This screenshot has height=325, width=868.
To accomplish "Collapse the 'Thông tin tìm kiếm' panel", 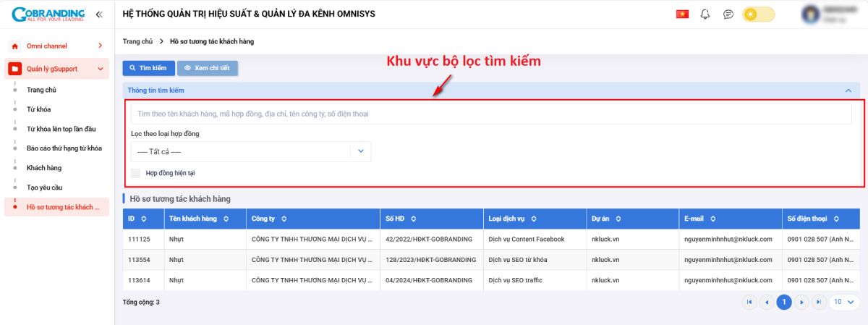I will [x=848, y=90].
